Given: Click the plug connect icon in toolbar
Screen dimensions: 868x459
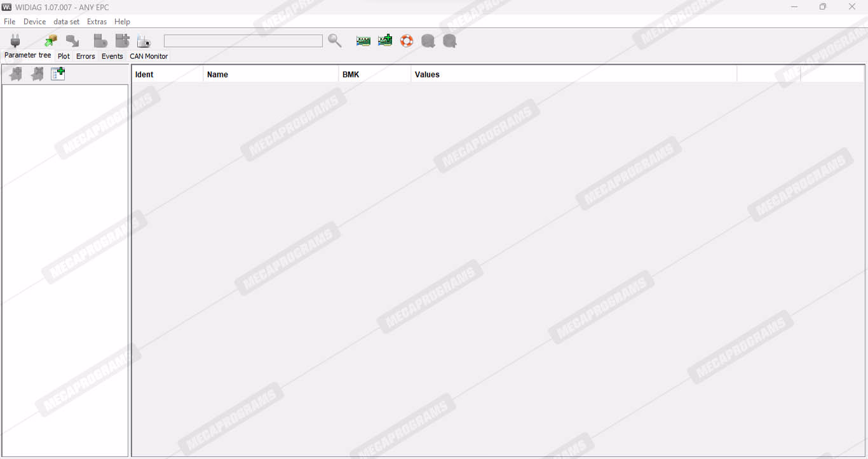Looking at the screenshot, I should 15,41.
